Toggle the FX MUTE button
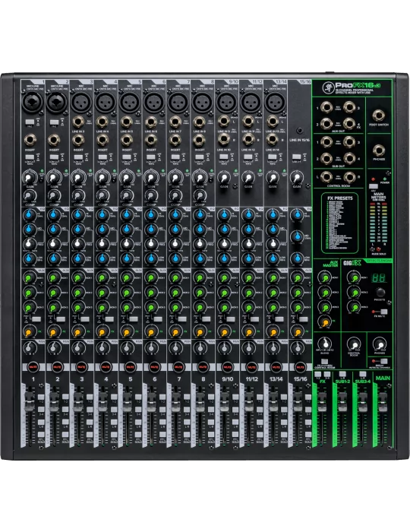This screenshot has width=410, height=532. click(x=384, y=312)
